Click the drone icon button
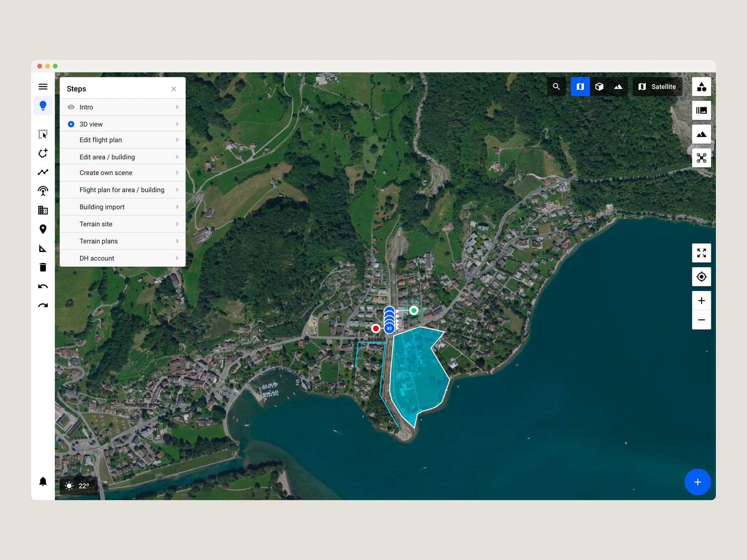Viewport: 747px width, 560px height. click(701, 158)
